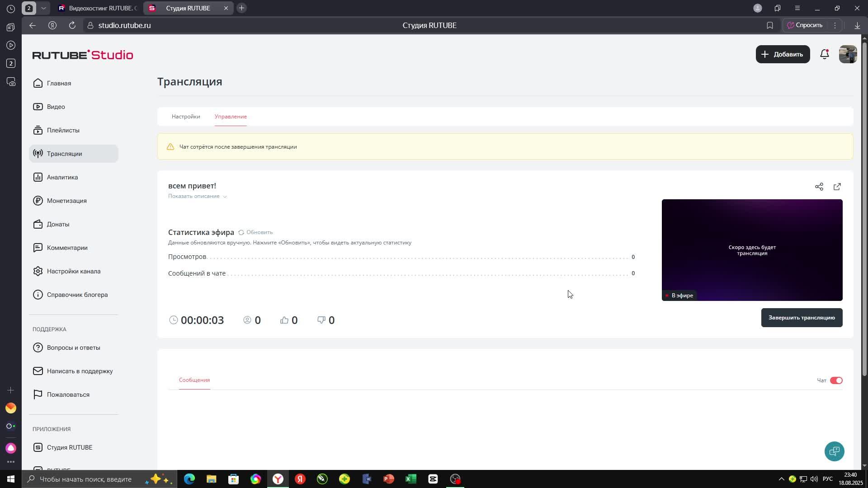Image resolution: width=868 pixels, height=488 pixels.
Task: Open Аналитика in sidebar
Action: coord(62,177)
